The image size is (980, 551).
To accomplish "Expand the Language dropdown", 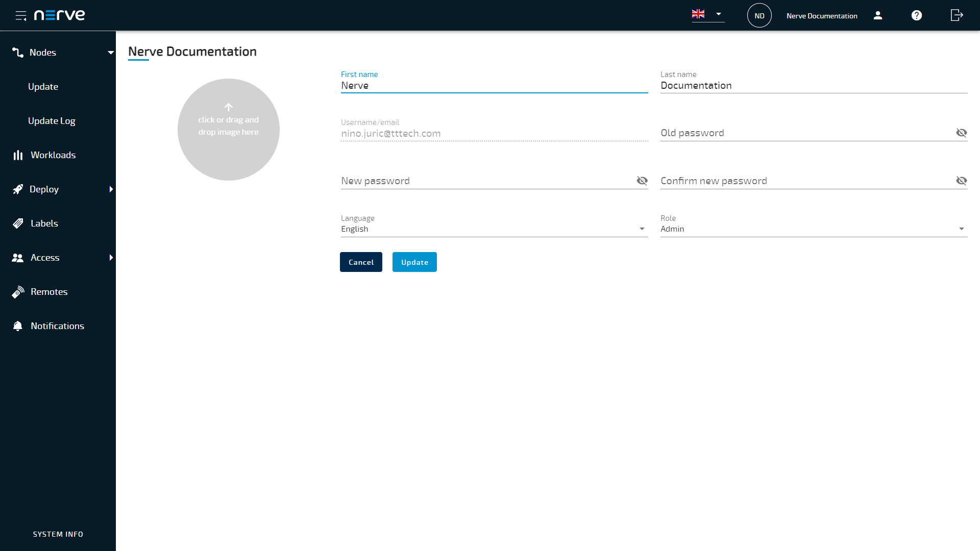I will click(x=642, y=229).
